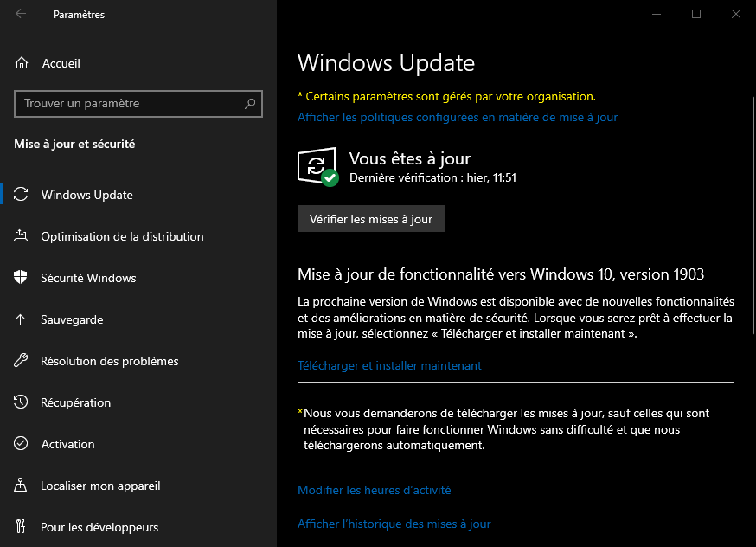Click the update status icon with green check
The height and width of the screenshot is (547, 756).
coord(317,166)
